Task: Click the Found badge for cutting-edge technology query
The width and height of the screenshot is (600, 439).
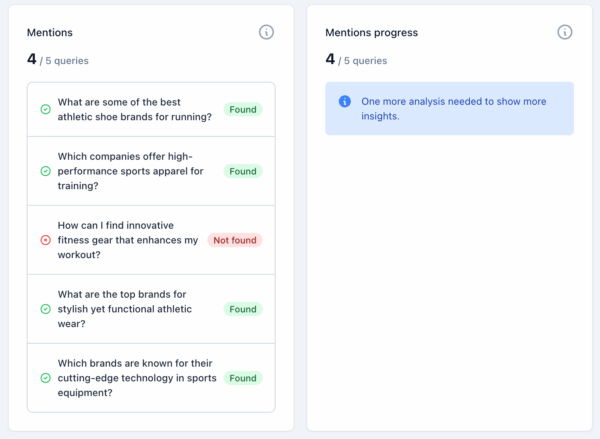Action: point(243,378)
